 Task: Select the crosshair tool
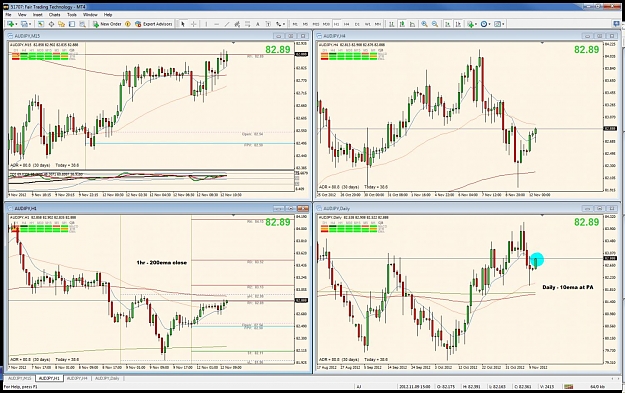tap(193, 24)
